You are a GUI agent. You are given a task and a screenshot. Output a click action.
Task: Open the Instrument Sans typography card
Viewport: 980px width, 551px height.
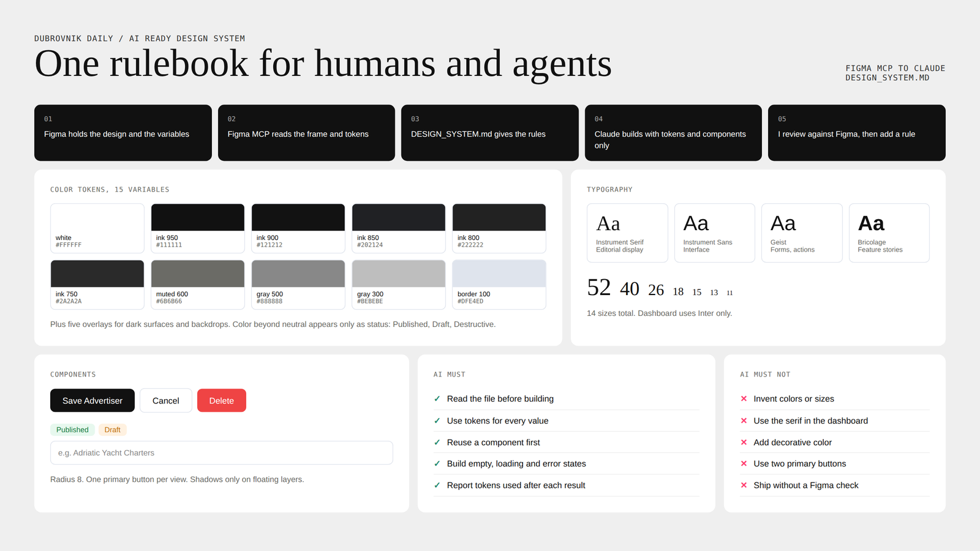715,233
